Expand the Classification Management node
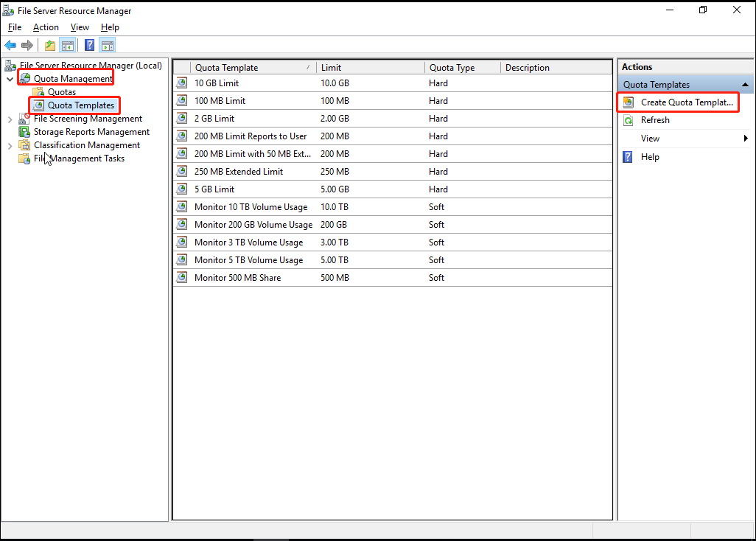The image size is (756, 541). (x=10, y=146)
